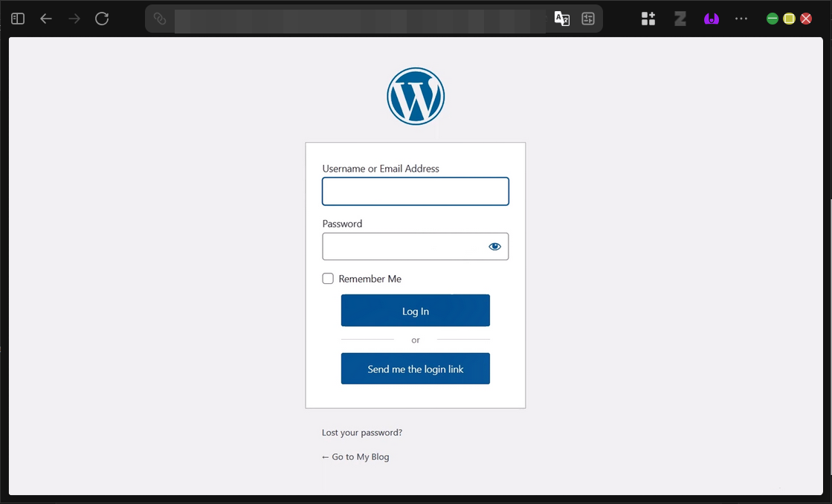This screenshot has width=832, height=504.
Task: Click the link icon in address bar
Action: pos(160,19)
